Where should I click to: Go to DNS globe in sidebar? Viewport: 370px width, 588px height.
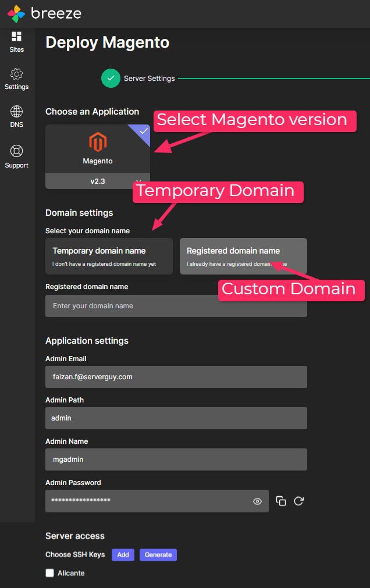(x=16, y=117)
